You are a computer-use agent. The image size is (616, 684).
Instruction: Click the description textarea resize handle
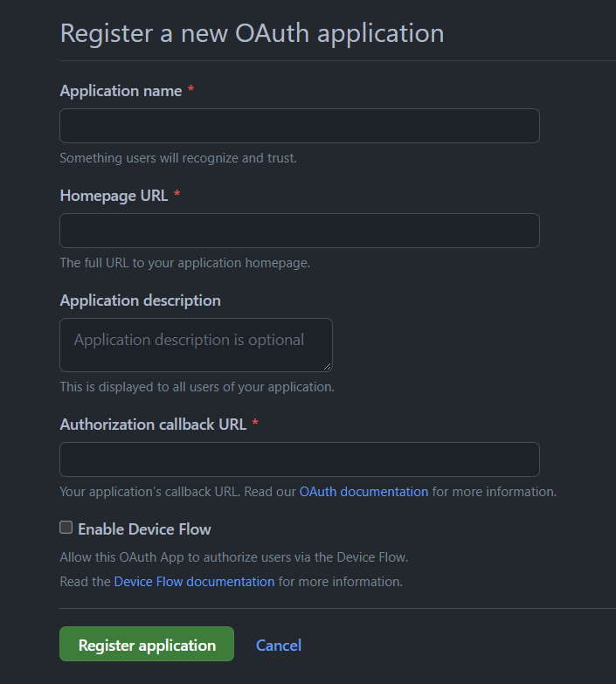327,366
